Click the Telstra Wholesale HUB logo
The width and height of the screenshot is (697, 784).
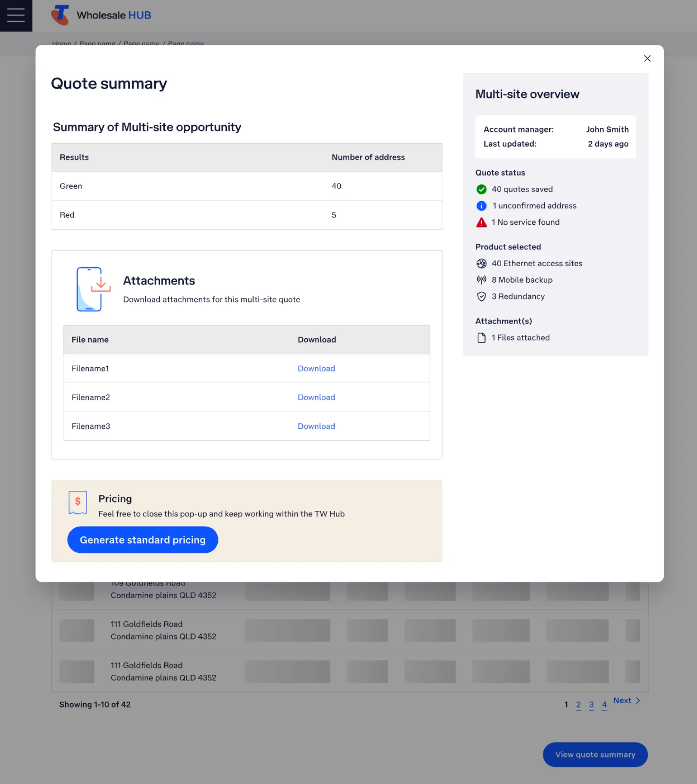click(101, 15)
